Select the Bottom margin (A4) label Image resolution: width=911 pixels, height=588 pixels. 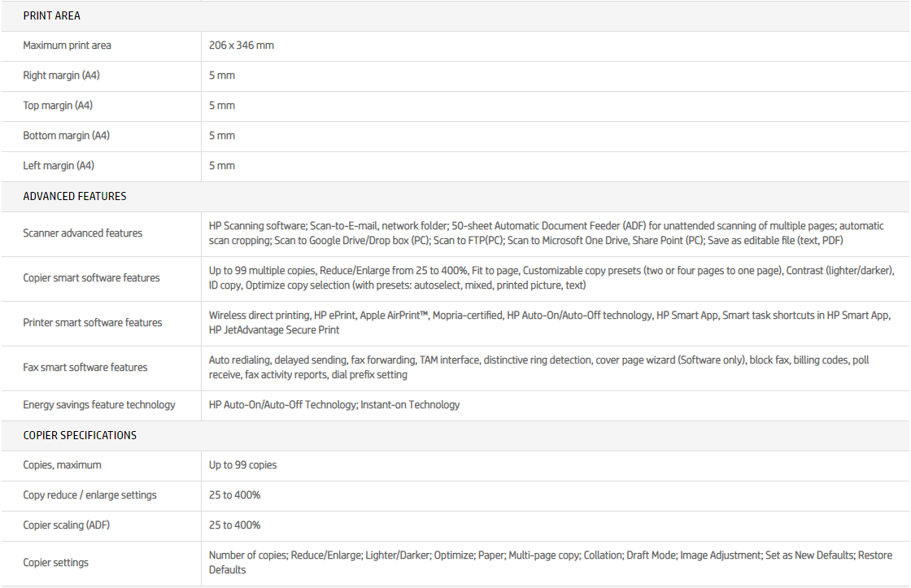pos(66,136)
